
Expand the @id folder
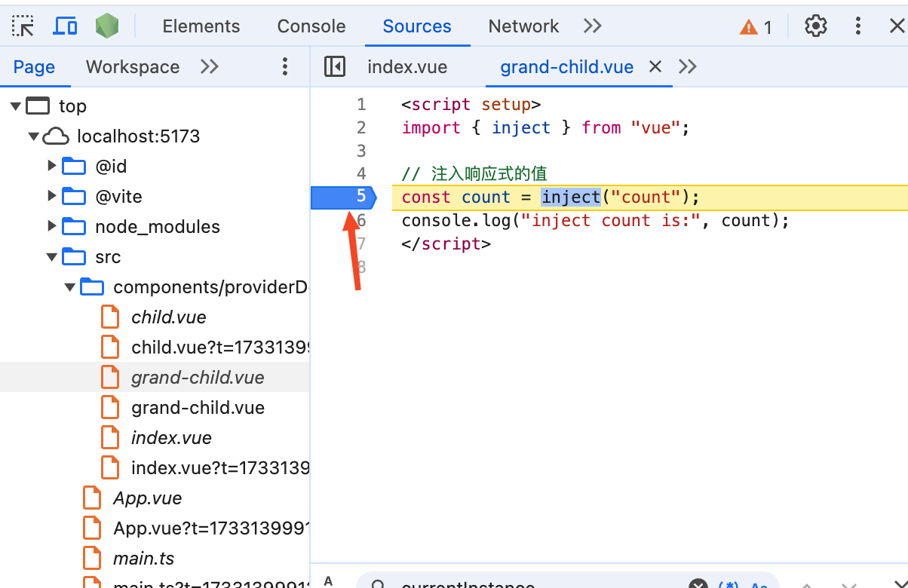click(52, 166)
